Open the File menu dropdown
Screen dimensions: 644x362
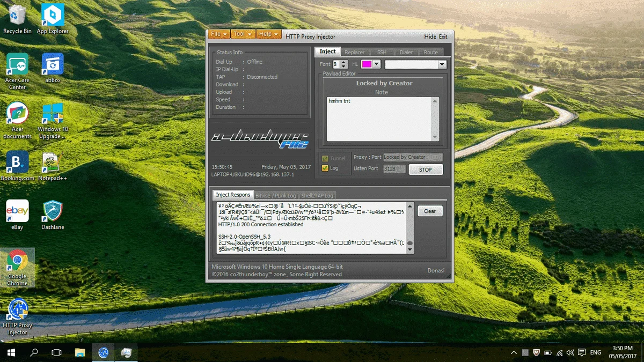(219, 34)
